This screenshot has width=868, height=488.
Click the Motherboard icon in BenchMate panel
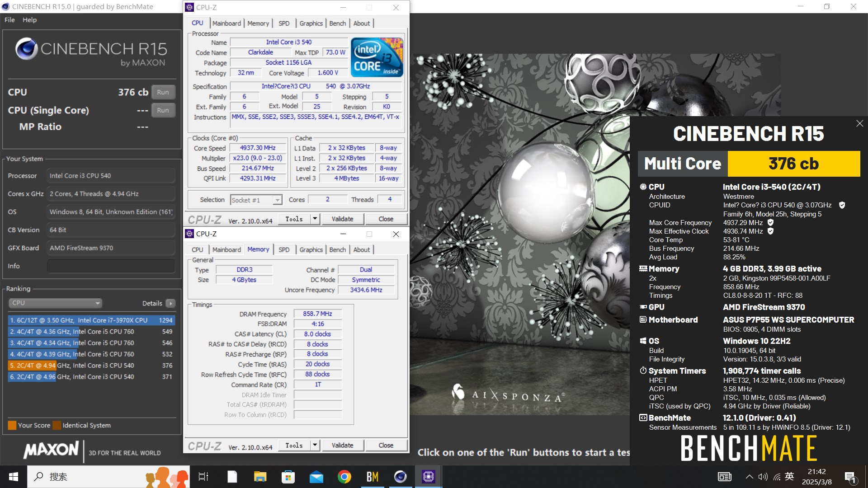643,319
